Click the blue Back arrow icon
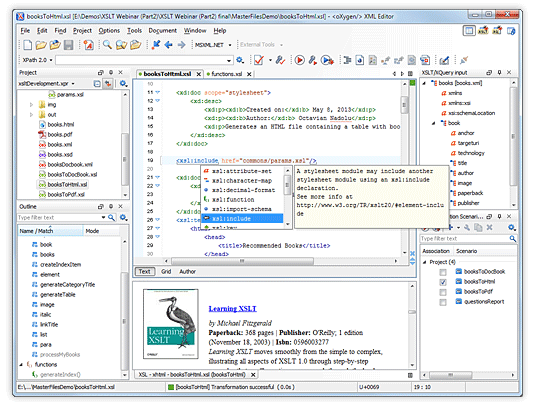Screen dimensions: 534x406 click(x=169, y=45)
